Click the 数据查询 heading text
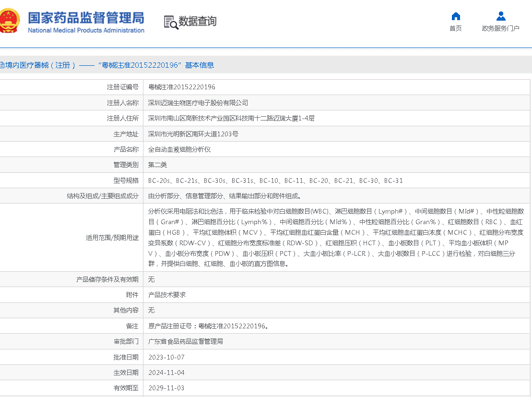532x397 pixels. click(x=197, y=21)
